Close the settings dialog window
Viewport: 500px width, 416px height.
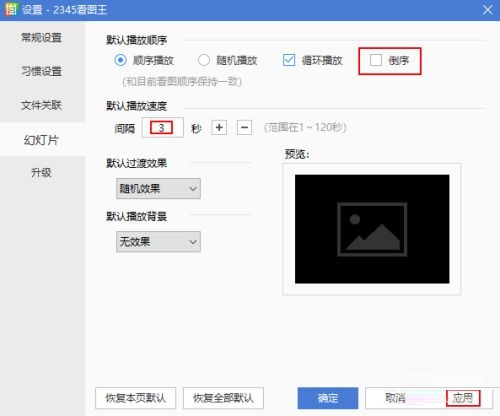click(488, 10)
